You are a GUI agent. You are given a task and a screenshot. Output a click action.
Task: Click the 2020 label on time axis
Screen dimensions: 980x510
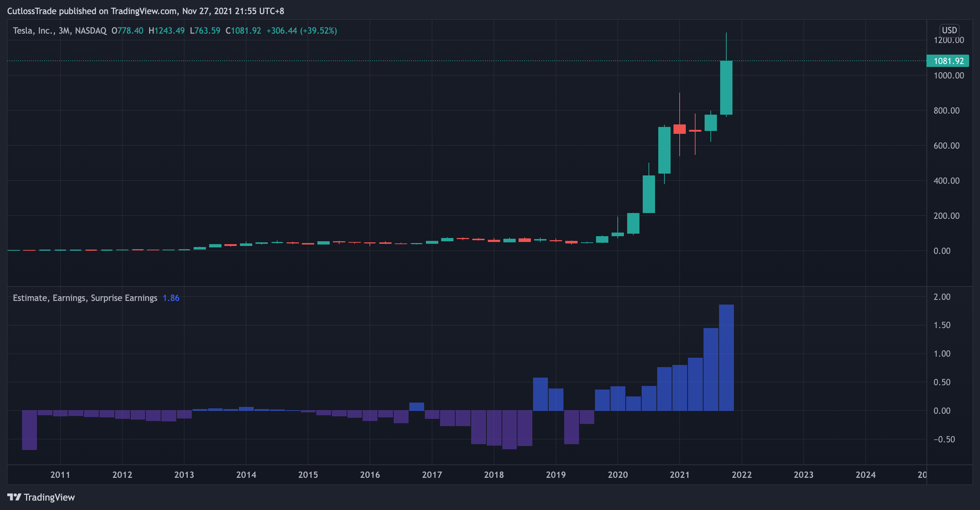tap(618, 474)
